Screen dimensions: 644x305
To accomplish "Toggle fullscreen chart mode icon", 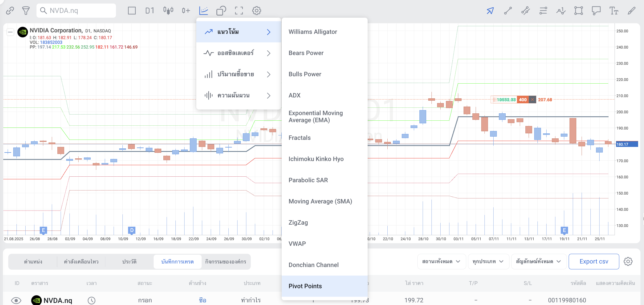I will (x=239, y=11).
